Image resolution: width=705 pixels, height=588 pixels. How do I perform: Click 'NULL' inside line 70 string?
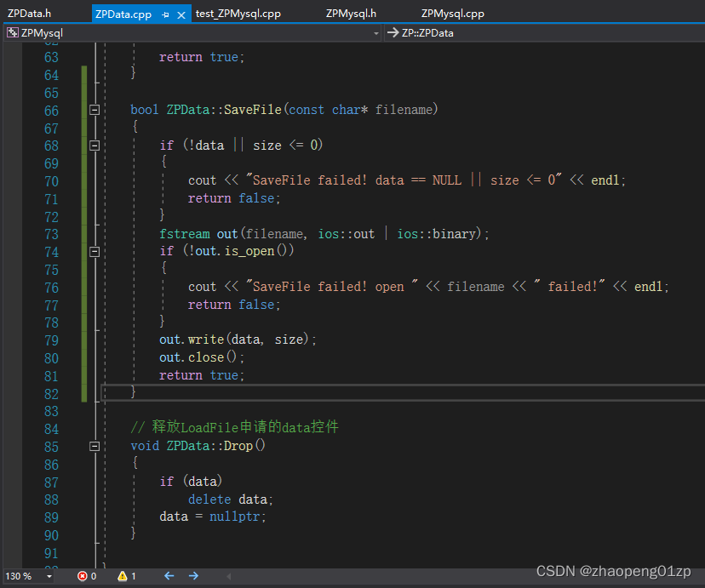pyautogui.click(x=447, y=180)
